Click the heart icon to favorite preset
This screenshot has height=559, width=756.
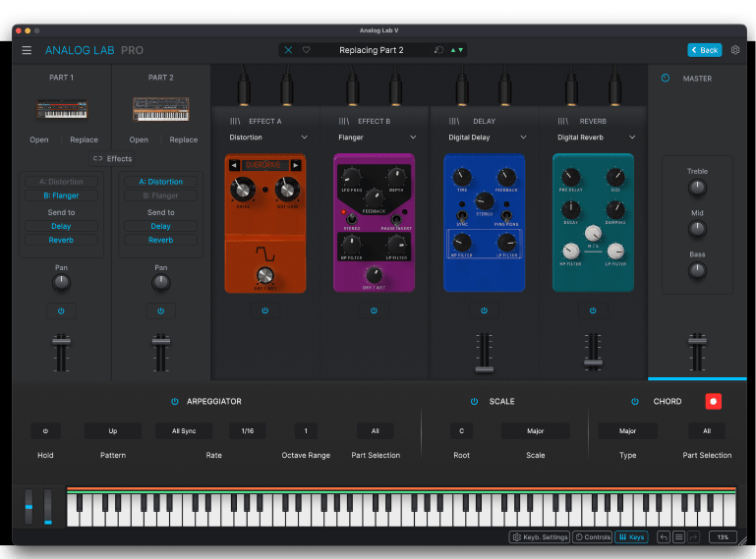[x=306, y=50]
